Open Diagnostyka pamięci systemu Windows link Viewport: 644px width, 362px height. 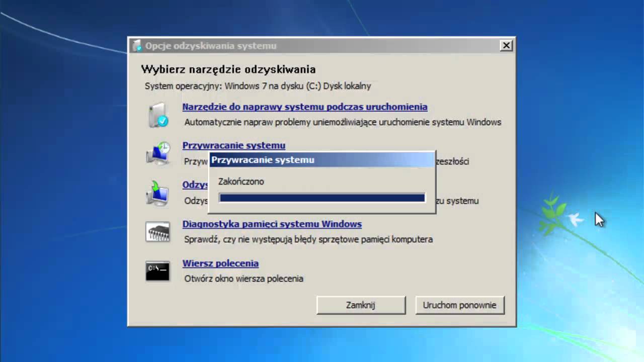click(x=272, y=224)
